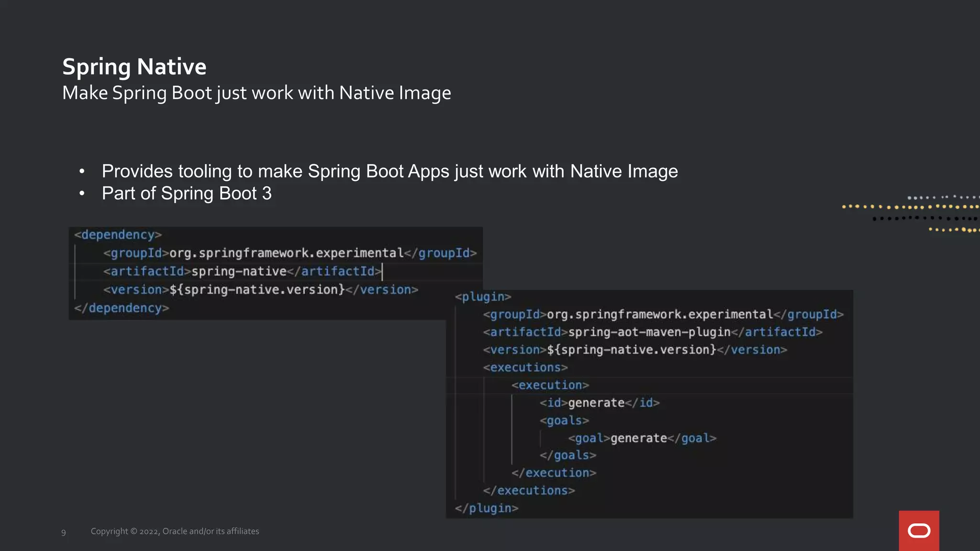Click the closing </plugin> tag

coord(486,508)
